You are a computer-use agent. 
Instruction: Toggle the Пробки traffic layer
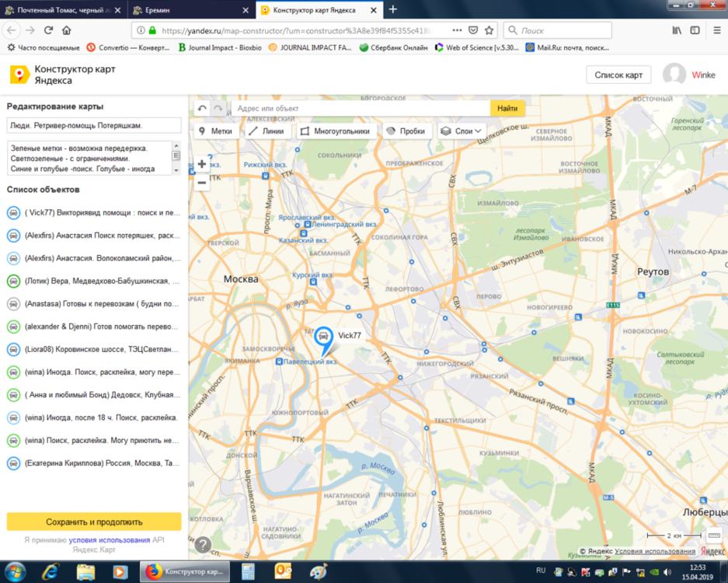pyautogui.click(x=405, y=131)
